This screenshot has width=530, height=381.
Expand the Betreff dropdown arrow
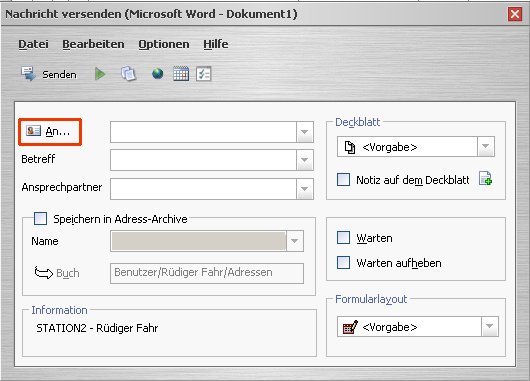pyautogui.click(x=305, y=160)
